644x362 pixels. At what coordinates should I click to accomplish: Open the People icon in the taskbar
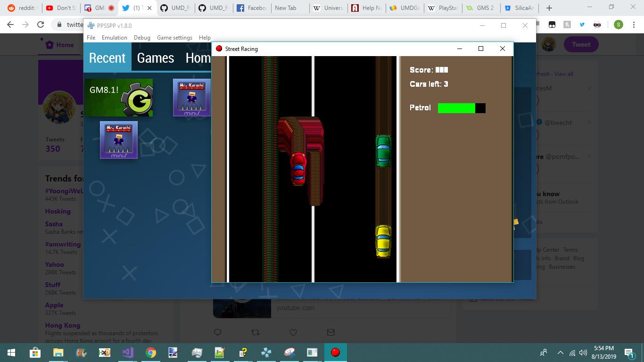tap(544, 353)
